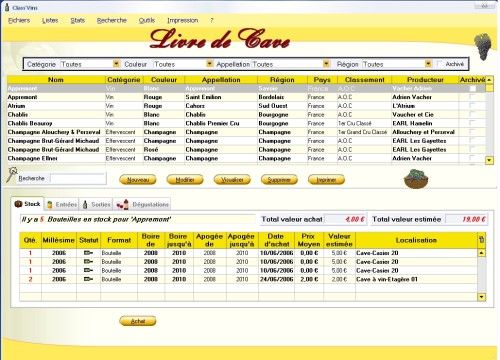Expand the Catégorie dropdown

[116, 63]
